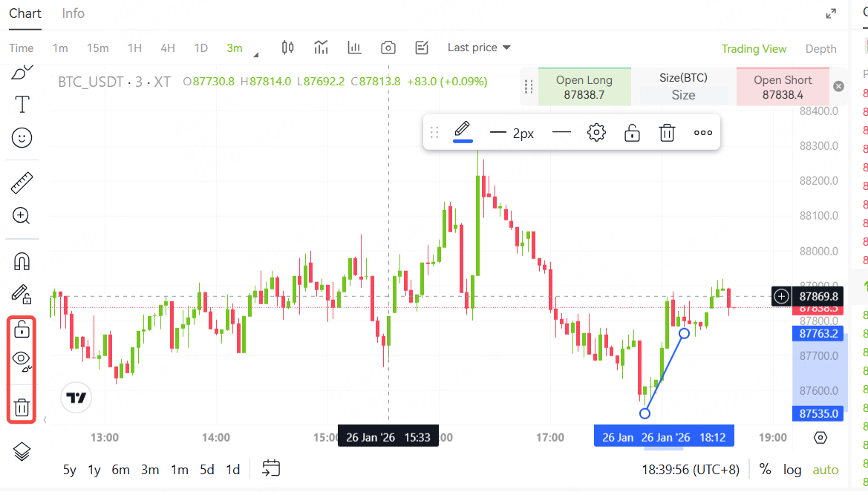Open the object tree layers icon

pos(22,450)
